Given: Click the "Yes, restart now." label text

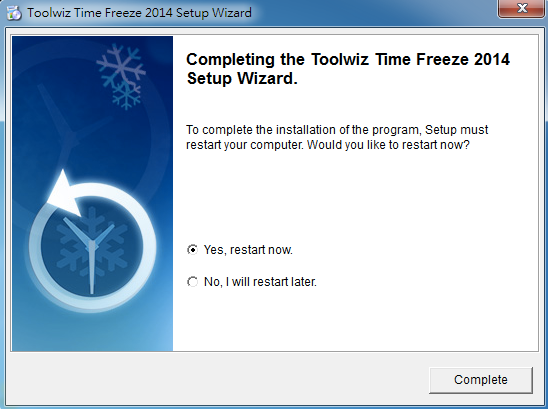Looking at the screenshot, I should pyautogui.click(x=248, y=250).
